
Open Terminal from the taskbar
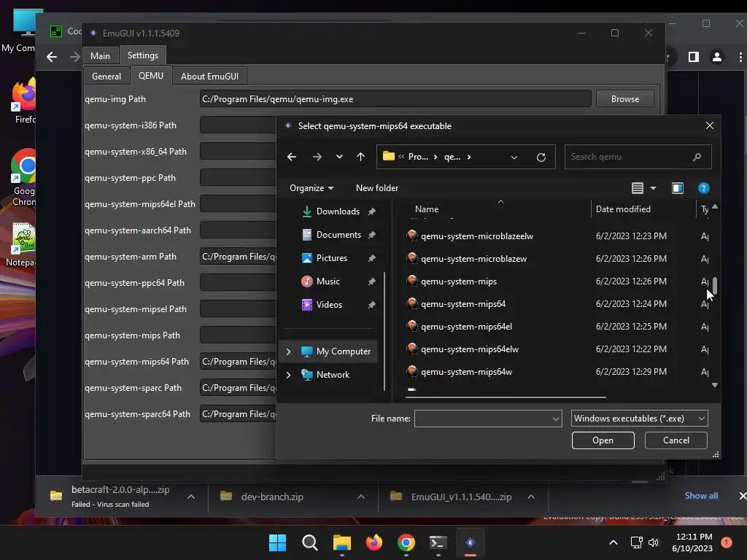(x=438, y=542)
